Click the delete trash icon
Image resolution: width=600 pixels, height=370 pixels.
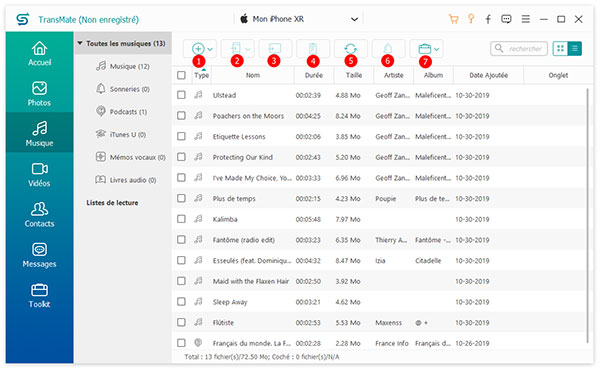(x=313, y=49)
